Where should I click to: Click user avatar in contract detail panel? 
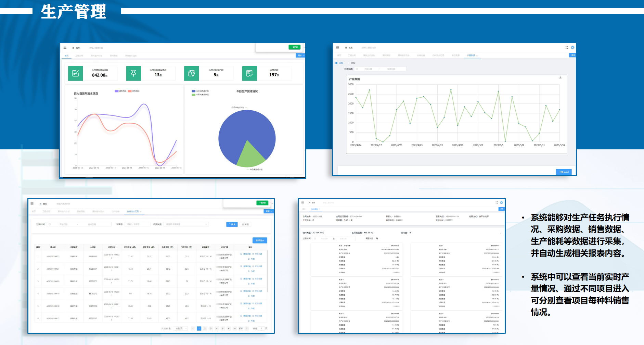point(501,202)
